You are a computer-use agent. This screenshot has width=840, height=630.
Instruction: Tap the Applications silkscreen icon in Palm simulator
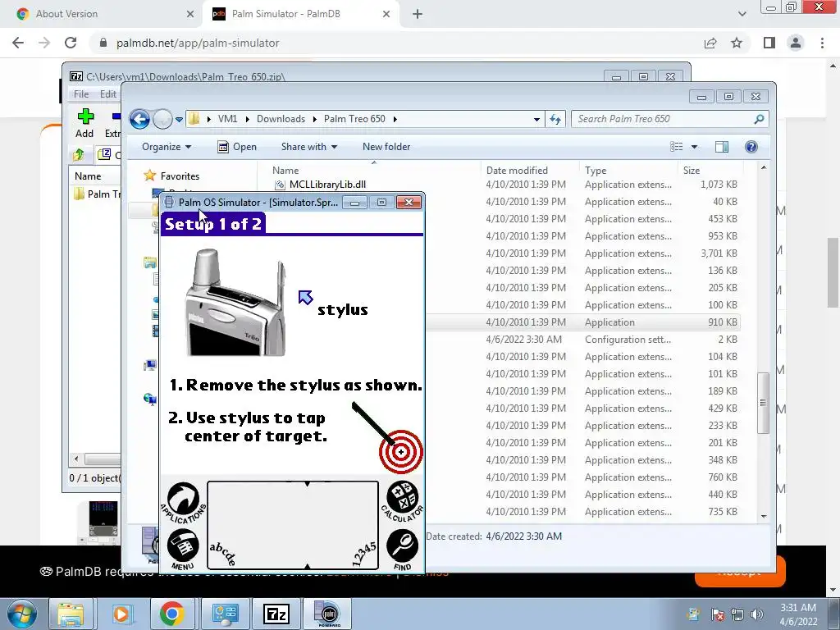pyautogui.click(x=183, y=502)
